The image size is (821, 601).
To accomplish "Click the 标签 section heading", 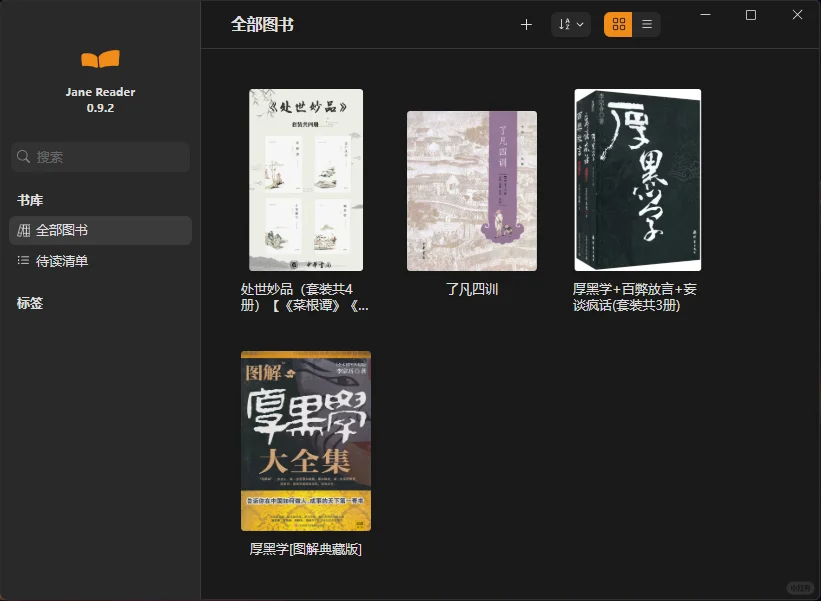I will click(x=30, y=303).
